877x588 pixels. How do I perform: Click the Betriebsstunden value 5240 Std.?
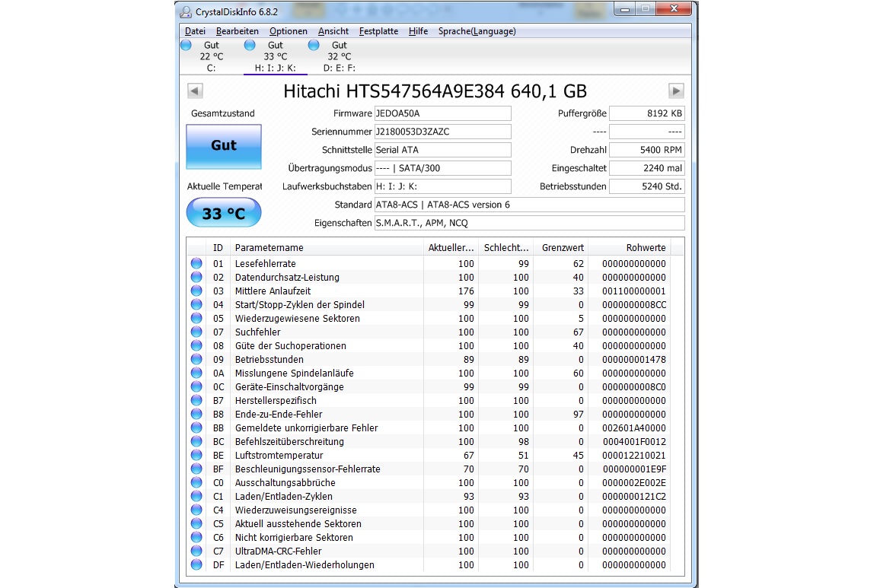click(x=646, y=186)
